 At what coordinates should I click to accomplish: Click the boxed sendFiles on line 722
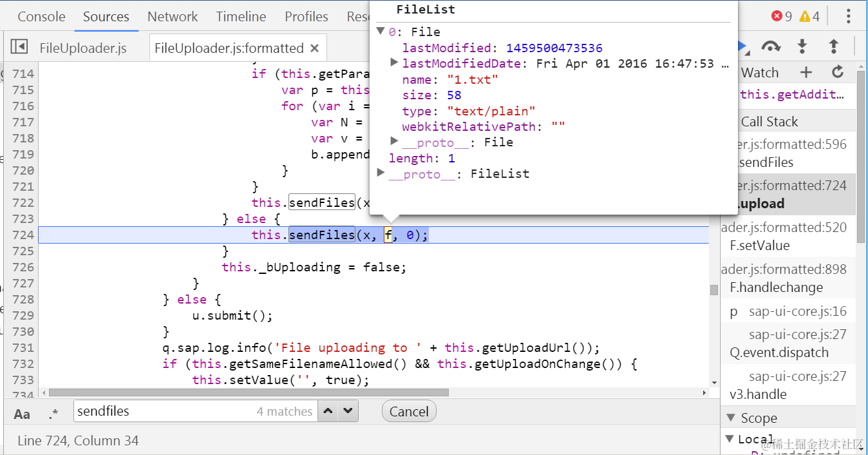pyautogui.click(x=321, y=202)
